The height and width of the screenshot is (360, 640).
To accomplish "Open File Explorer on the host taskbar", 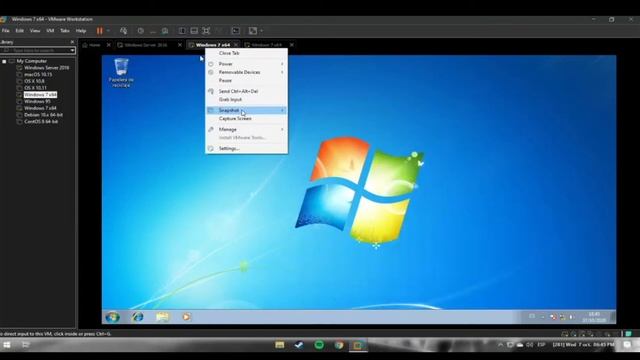I will 280,345.
